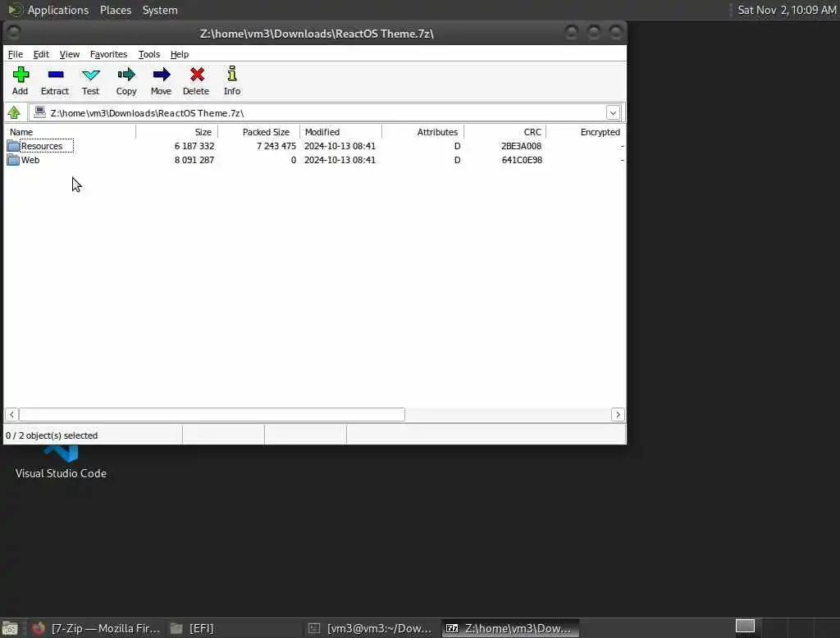Click show desktop icon in bottom panel
This screenshot has width=840, height=638.
click(10, 628)
